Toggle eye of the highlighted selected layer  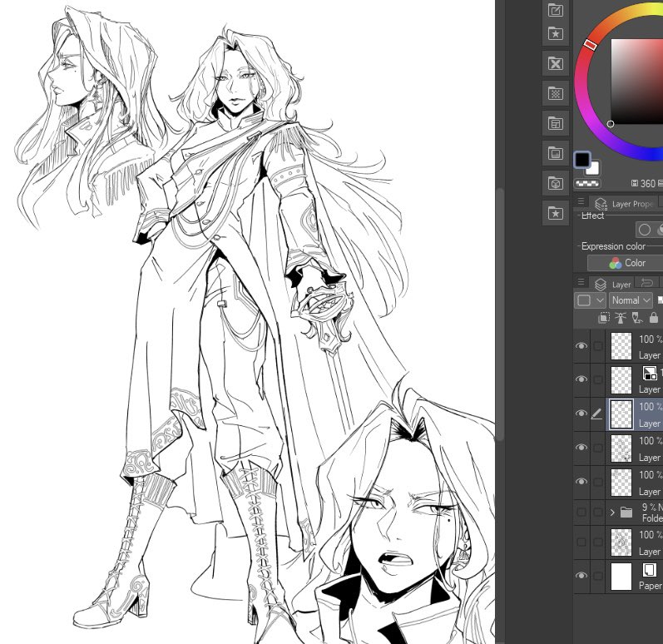pos(581,414)
